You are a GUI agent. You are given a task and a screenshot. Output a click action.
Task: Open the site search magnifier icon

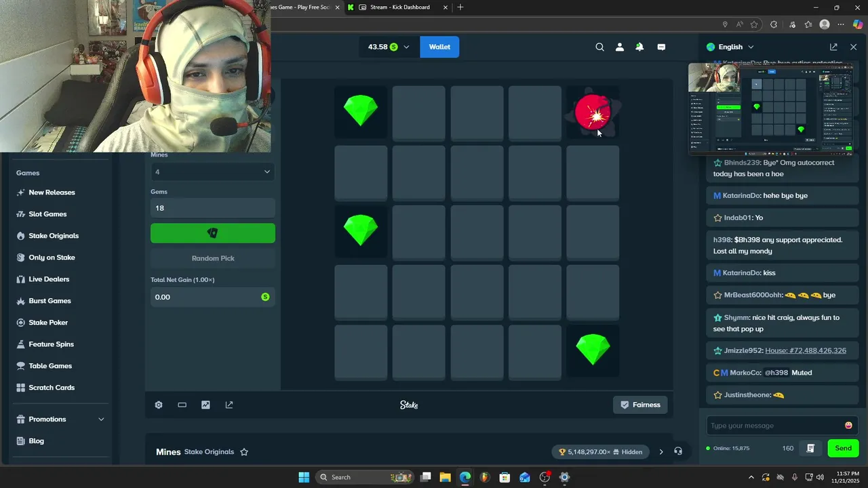599,47
